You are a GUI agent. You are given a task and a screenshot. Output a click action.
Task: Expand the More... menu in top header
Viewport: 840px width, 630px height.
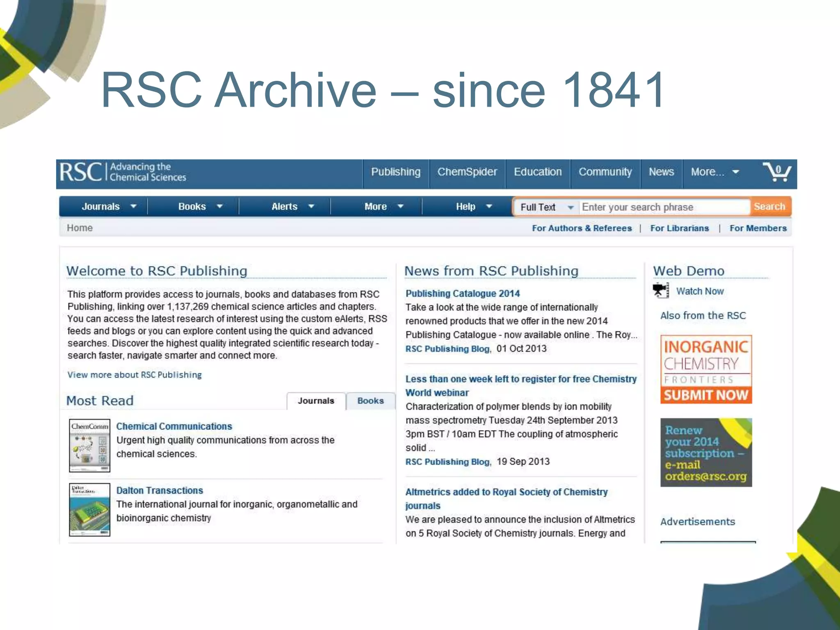715,172
